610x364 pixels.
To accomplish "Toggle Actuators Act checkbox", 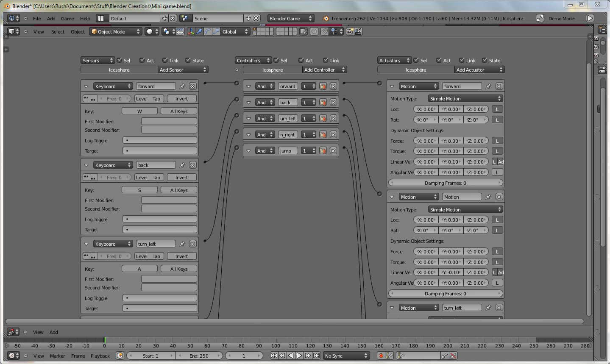I will (439, 60).
